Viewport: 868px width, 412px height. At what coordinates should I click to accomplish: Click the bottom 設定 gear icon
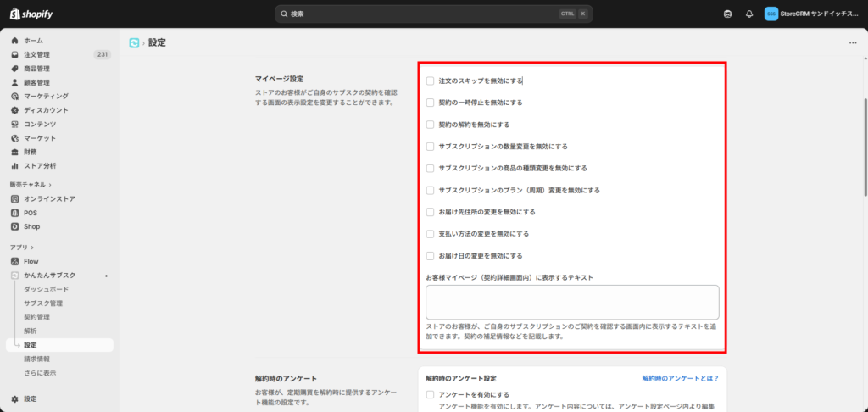[15, 398]
